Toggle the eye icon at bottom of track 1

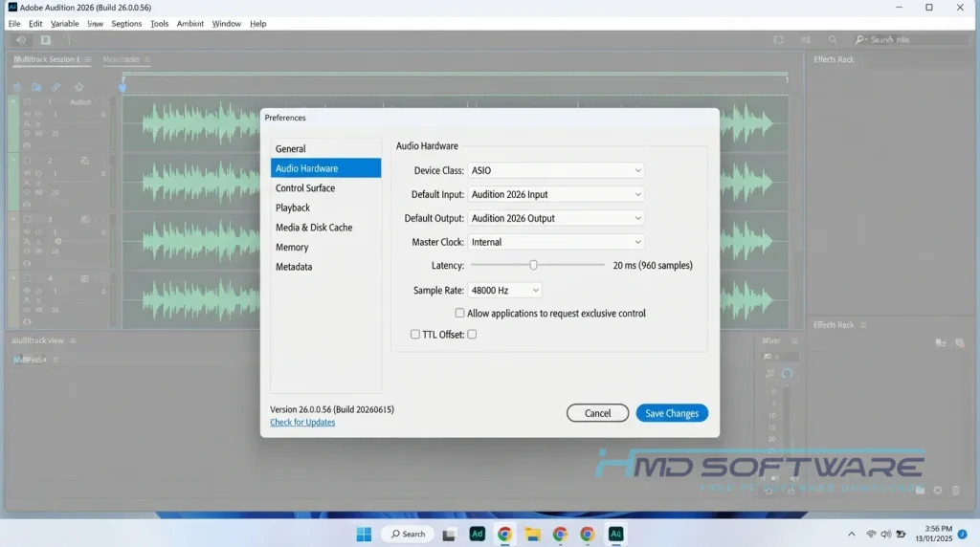27,144
